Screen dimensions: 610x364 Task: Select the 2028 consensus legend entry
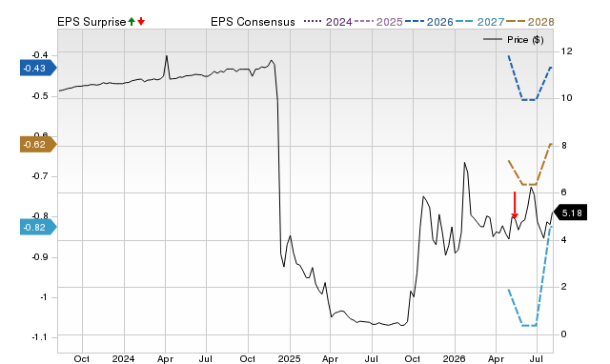530,22
